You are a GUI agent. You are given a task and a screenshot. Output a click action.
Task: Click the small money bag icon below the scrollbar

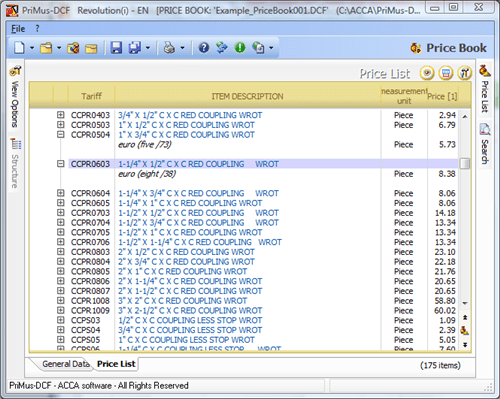465,330
